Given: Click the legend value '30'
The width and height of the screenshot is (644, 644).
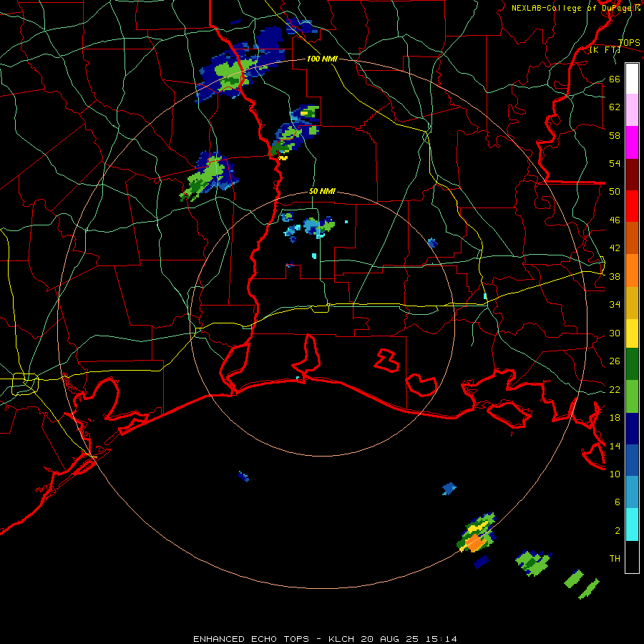Looking at the screenshot, I should (615, 333).
